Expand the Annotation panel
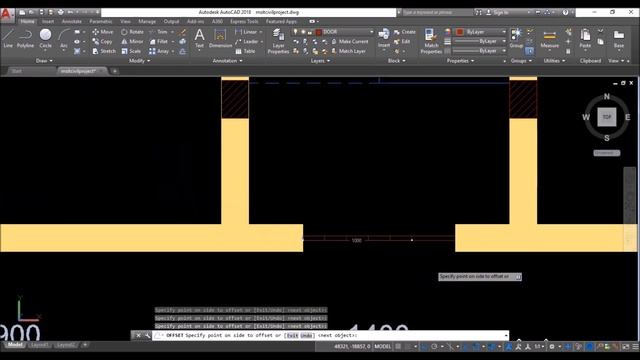 click(227, 61)
